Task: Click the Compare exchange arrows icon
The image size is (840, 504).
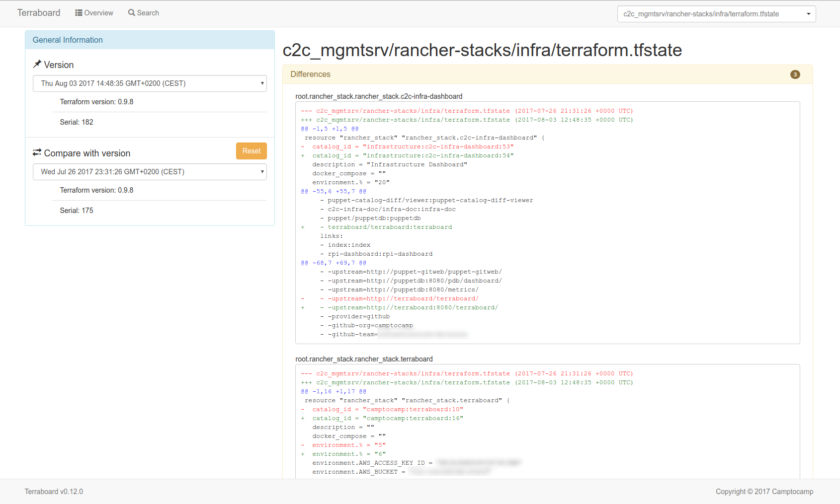Action: click(x=37, y=152)
